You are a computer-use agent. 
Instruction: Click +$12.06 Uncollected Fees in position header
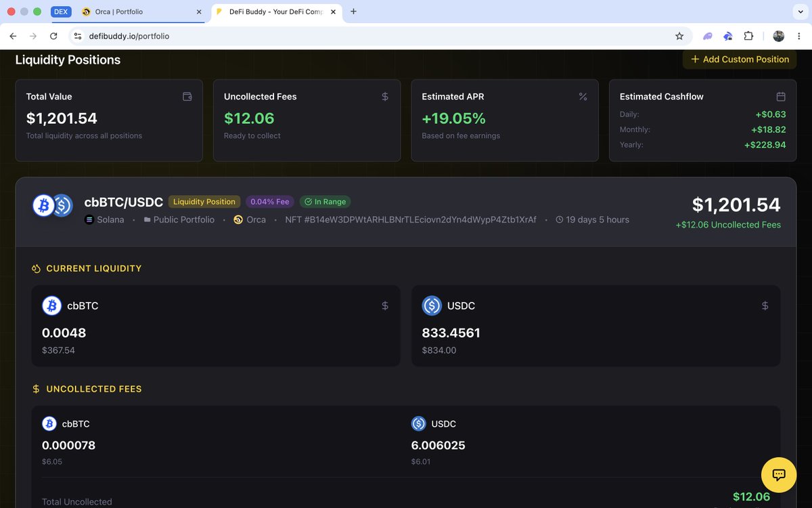(728, 225)
